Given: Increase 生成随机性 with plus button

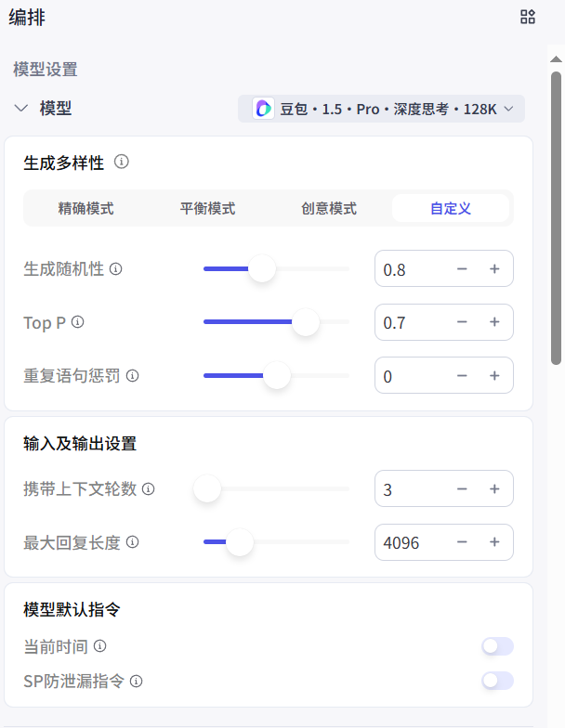Looking at the screenshot, I should (x=494, y=269).
